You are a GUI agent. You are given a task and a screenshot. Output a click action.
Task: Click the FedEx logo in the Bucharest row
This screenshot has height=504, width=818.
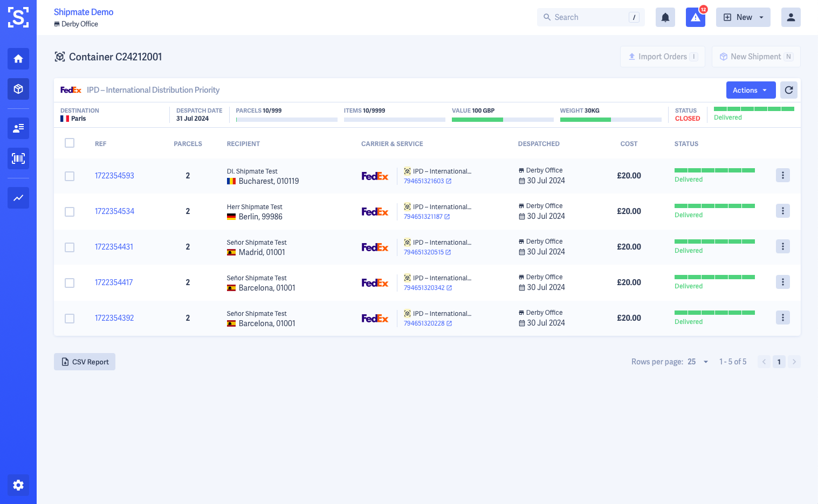375,176
